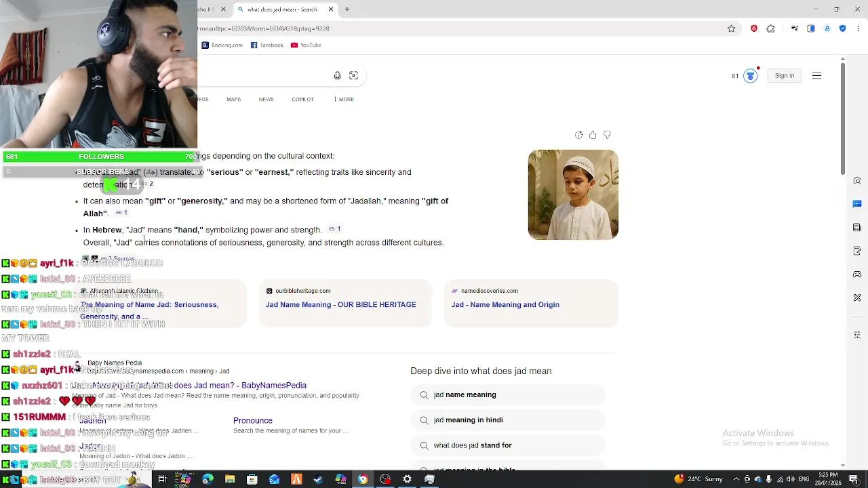Image resolution: width=868 pixels, height=488 pixels.
Task: Open 'Jad - Name Meaning and Origin' link
Action: [505, 305]
